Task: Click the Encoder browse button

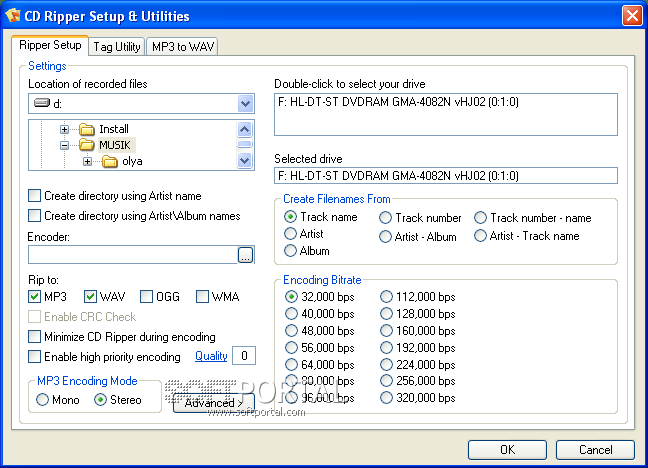Action: click(245, 255)
